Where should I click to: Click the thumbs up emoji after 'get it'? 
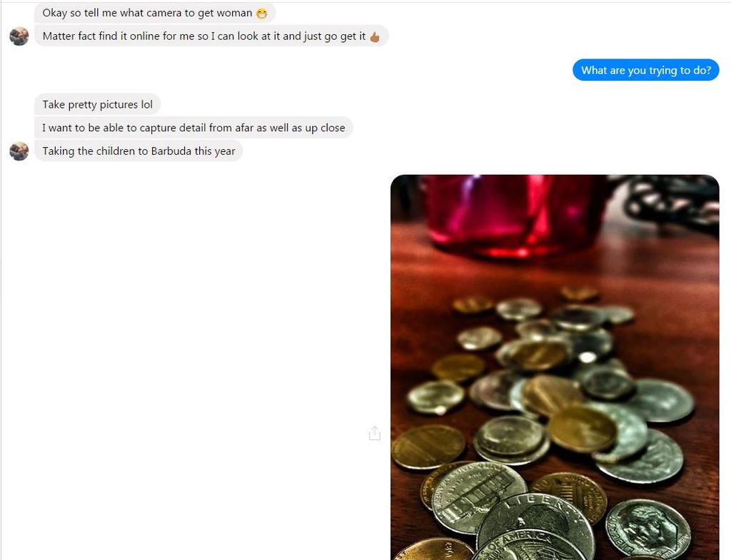tap(375, 37)
